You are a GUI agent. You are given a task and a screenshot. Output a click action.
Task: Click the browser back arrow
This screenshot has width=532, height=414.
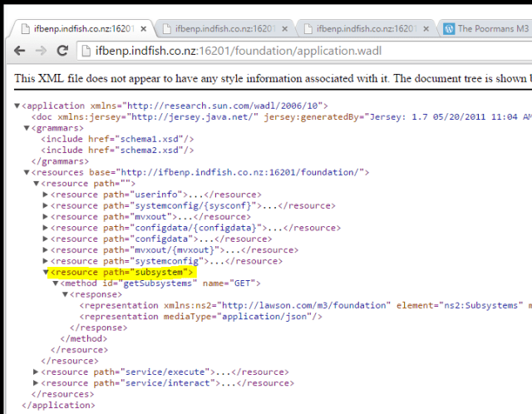18,51
